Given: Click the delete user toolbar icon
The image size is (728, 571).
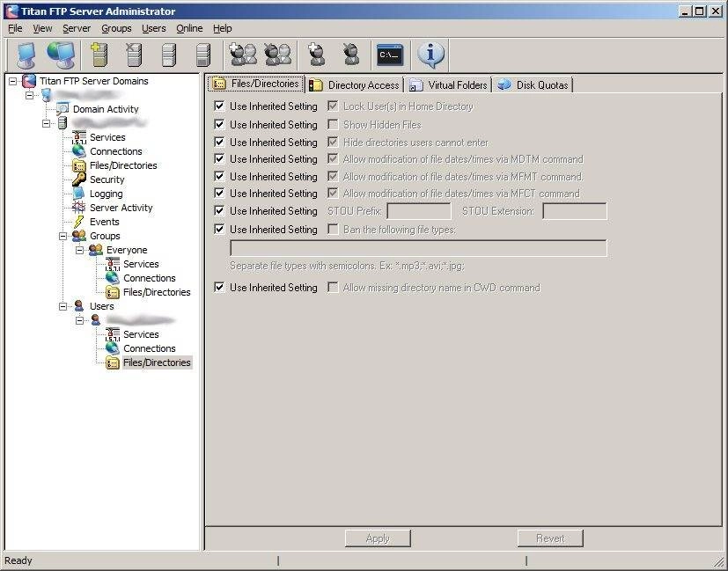Looking at the screenshot, I should pyautogui.click(x=351, y=55).
